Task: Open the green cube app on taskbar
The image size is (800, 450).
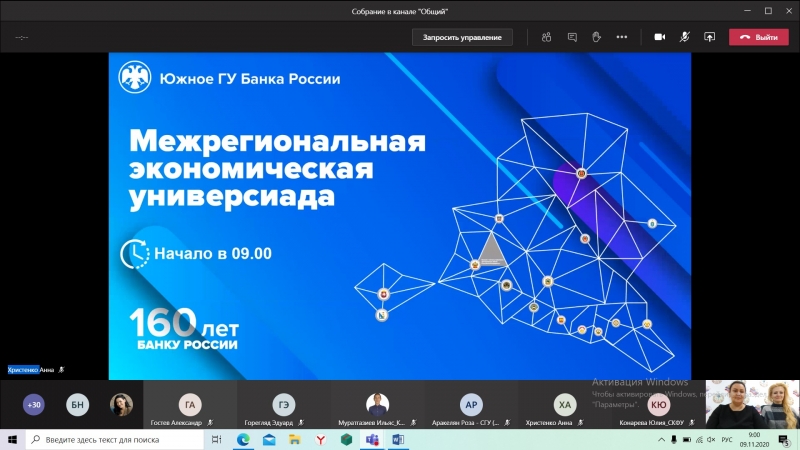Action: 346,439
